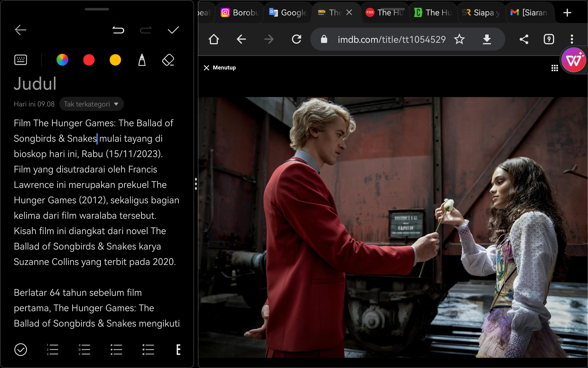The height and width of the screenshot is (368, 588).
Task: Tap the floating WPS assistant icon
Action: pyautogui.click(x=574, y=60)
